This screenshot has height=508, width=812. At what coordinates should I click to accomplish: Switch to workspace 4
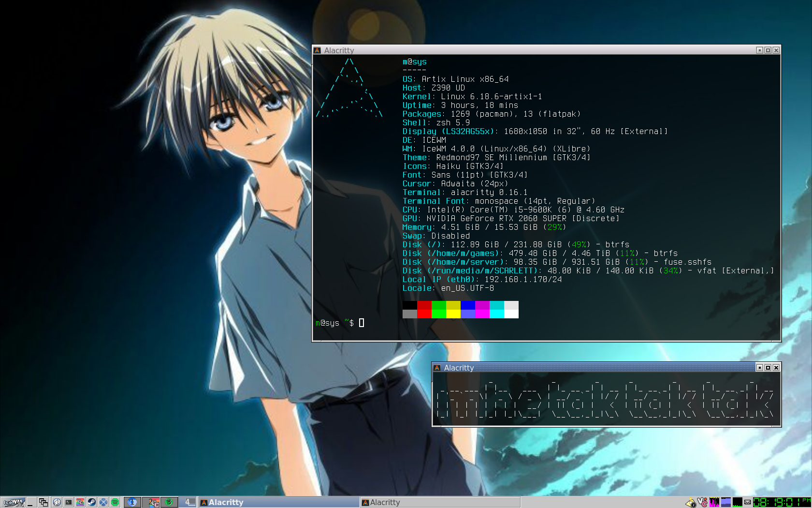point(188,502)
